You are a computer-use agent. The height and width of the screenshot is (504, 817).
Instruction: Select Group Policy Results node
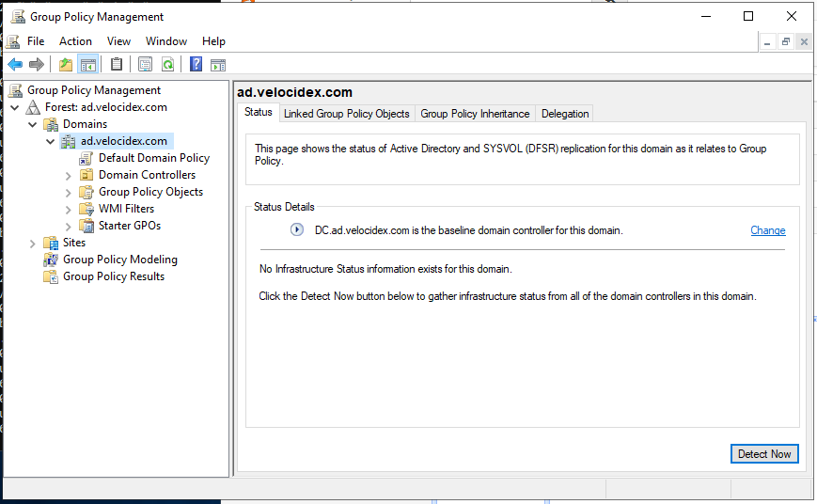pos(113,276)
